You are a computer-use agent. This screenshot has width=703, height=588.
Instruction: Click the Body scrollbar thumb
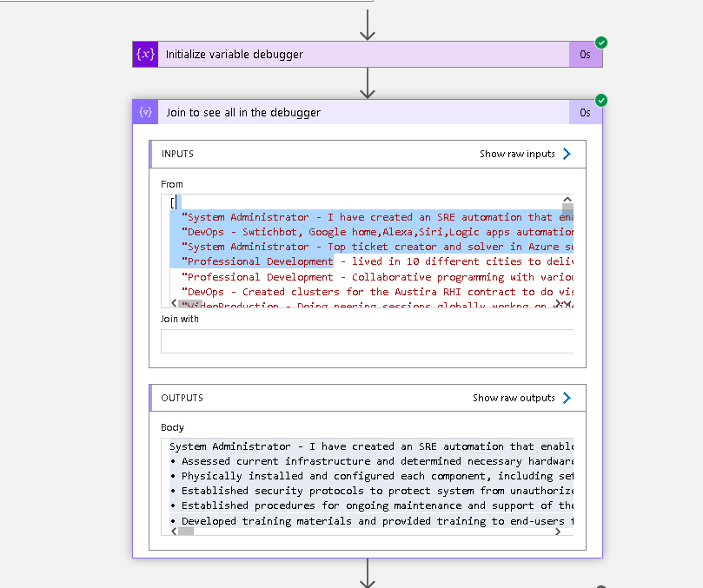point(186,532)
